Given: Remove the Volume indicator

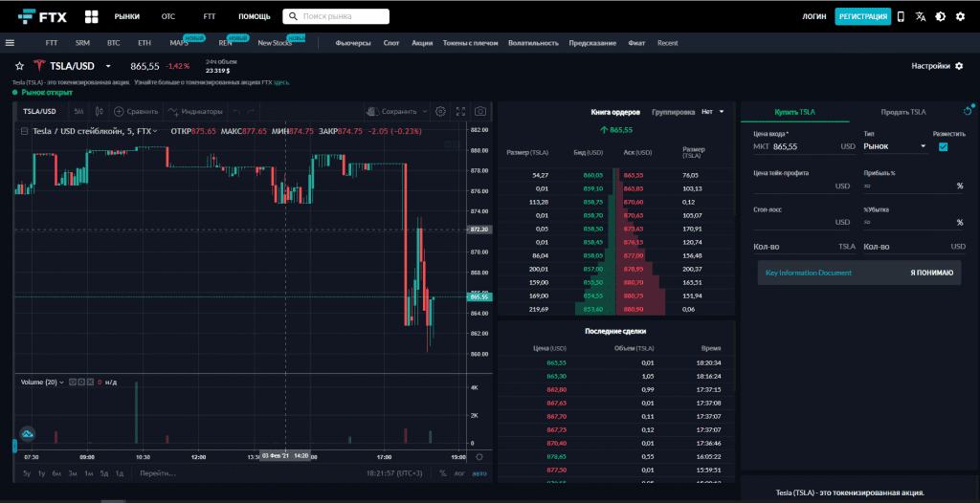Looking at the screenshot, I should (x=91, y=382).
